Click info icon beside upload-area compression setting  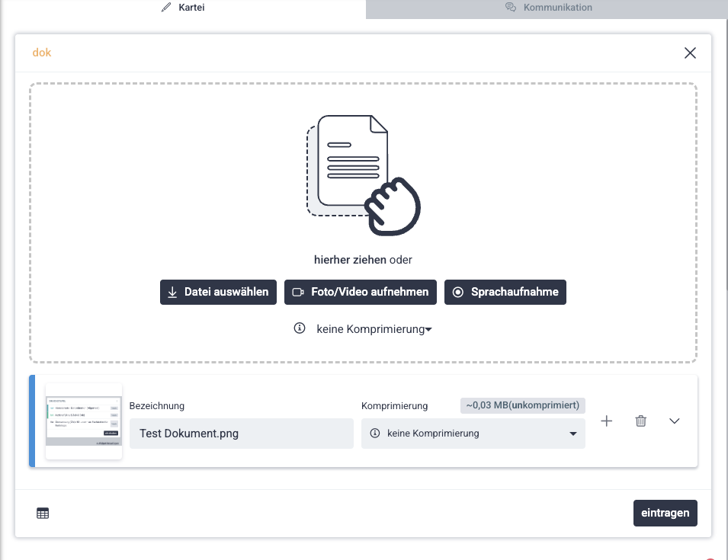(x=300, y=329)
